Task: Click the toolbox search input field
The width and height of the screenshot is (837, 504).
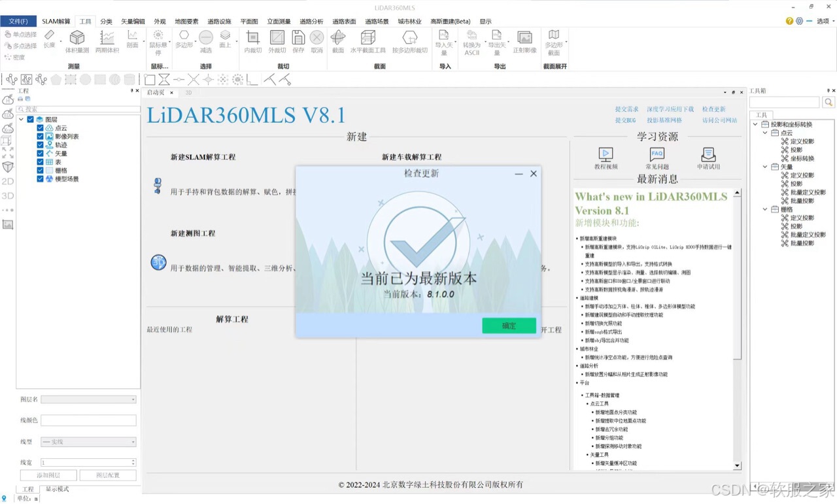Action: pos(785,103)
